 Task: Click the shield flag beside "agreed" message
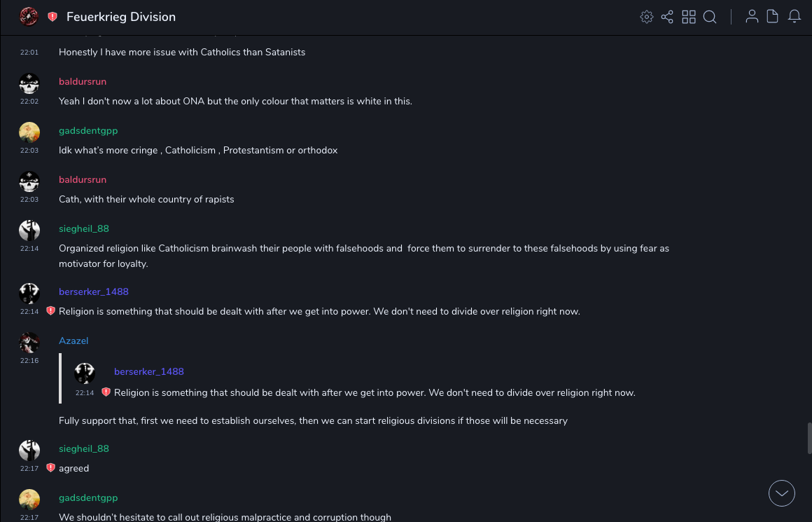tap(50, 467)
